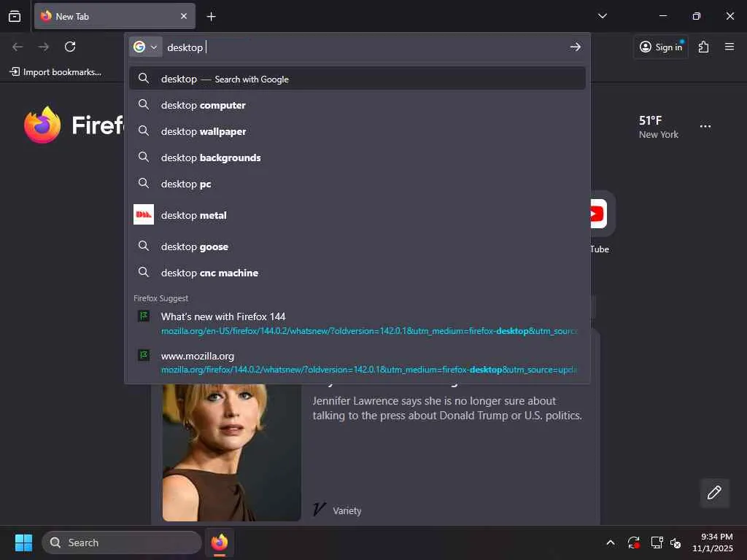Close the New Tab tab

[184, 16]
